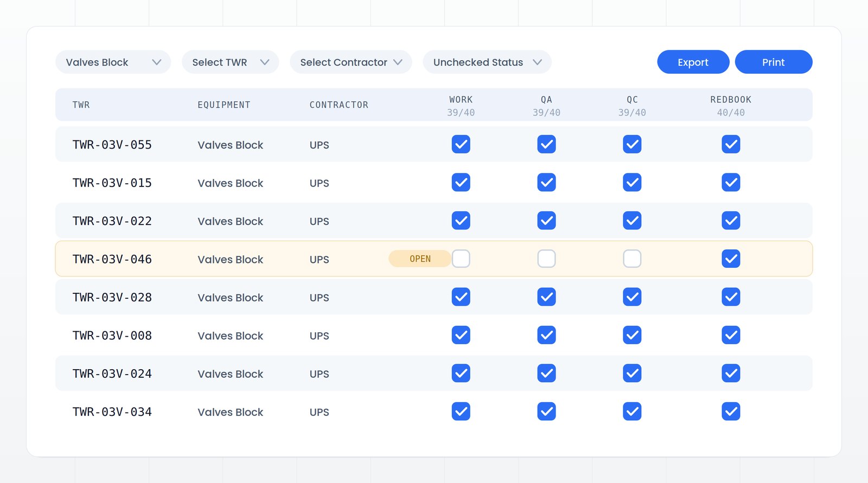Uncheck WORK for TWR-03V-034
Viewport: 868px width, 483px height.
[461, 411]
